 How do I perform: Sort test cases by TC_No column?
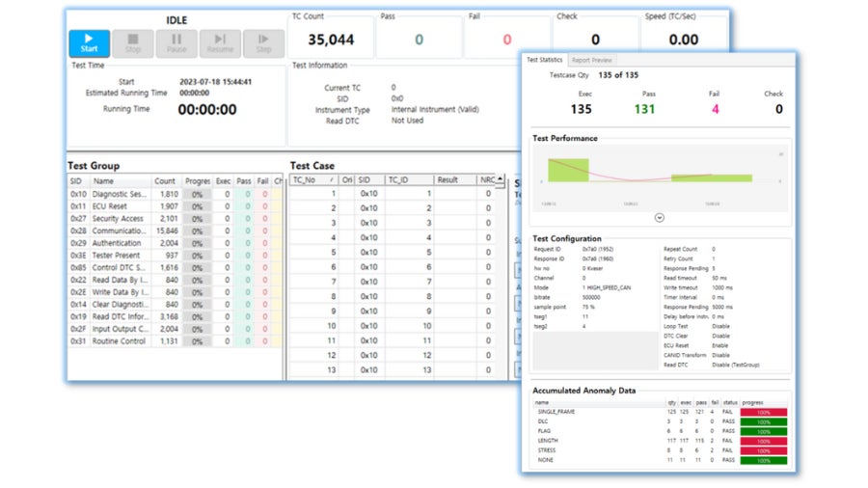[313, 179]
